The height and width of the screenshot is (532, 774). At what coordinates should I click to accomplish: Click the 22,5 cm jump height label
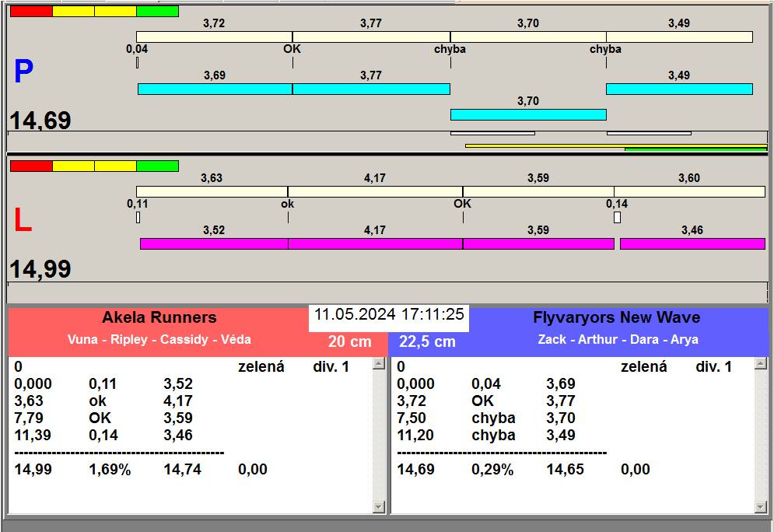pyautogui.click(x=427, y=342)
